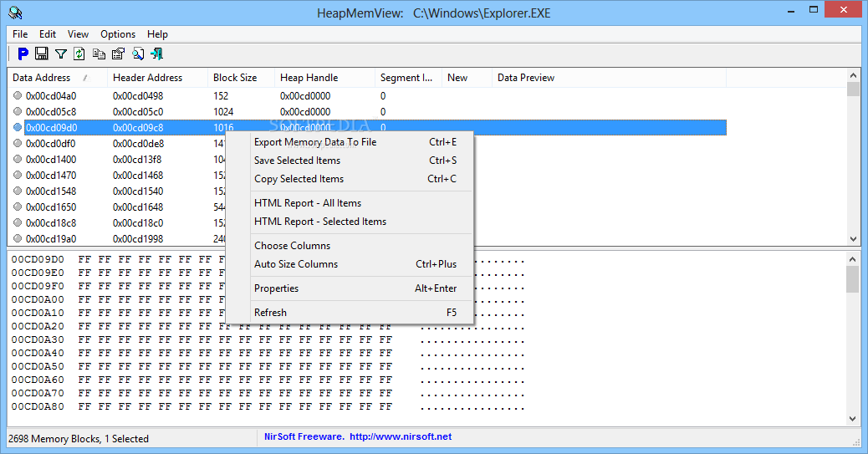Click block size value 152 in first row

point(221,96)
